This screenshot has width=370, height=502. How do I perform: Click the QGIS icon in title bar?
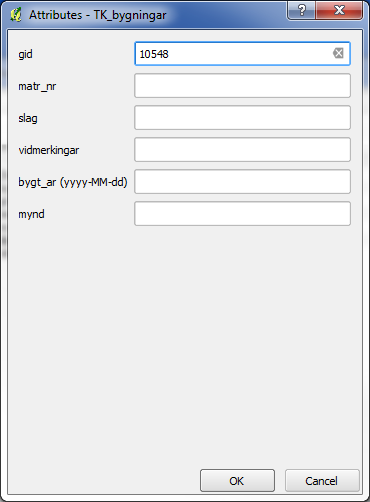15,15
